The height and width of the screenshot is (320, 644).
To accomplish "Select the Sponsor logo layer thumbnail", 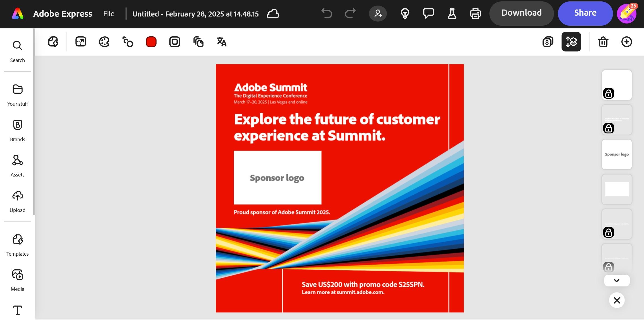I will [x=617, y=154].
